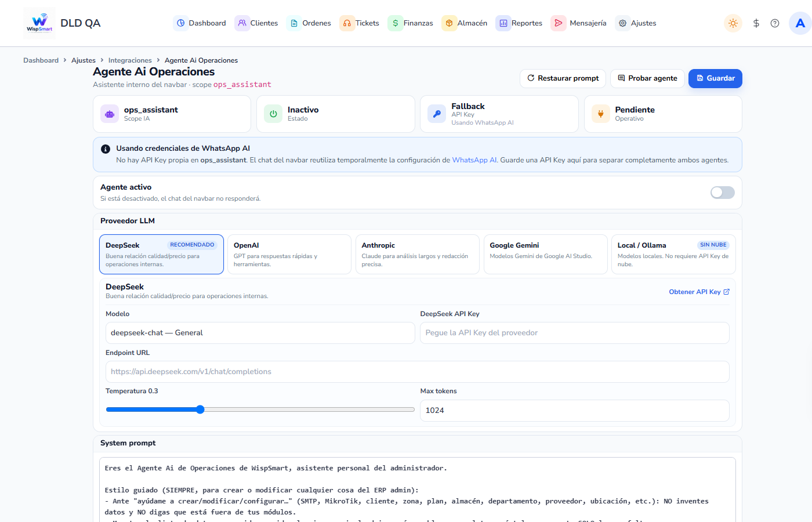Open Ajustes in the top navbar
Screen dimensions: 812x522
tap(636, 23)
